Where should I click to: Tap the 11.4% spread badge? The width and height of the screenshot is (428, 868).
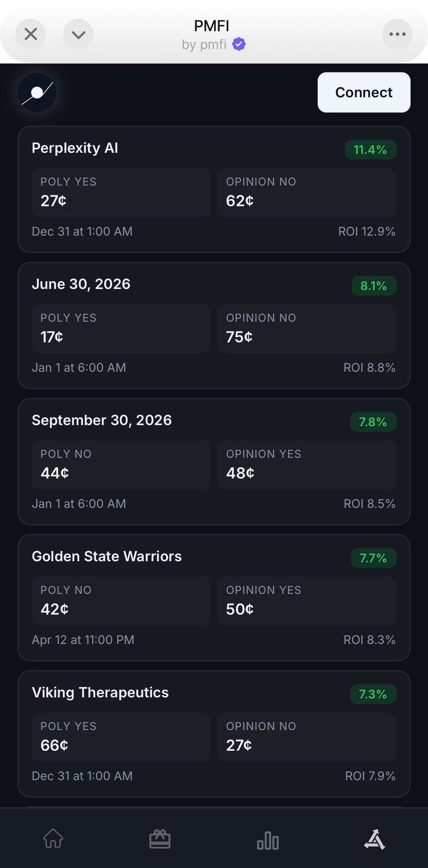point(370,150)
